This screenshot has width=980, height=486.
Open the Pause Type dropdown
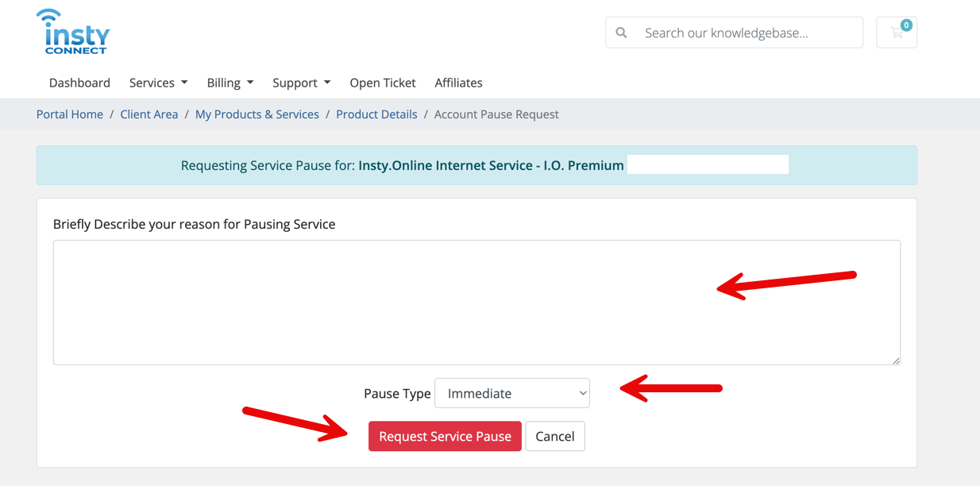[512, 393]
